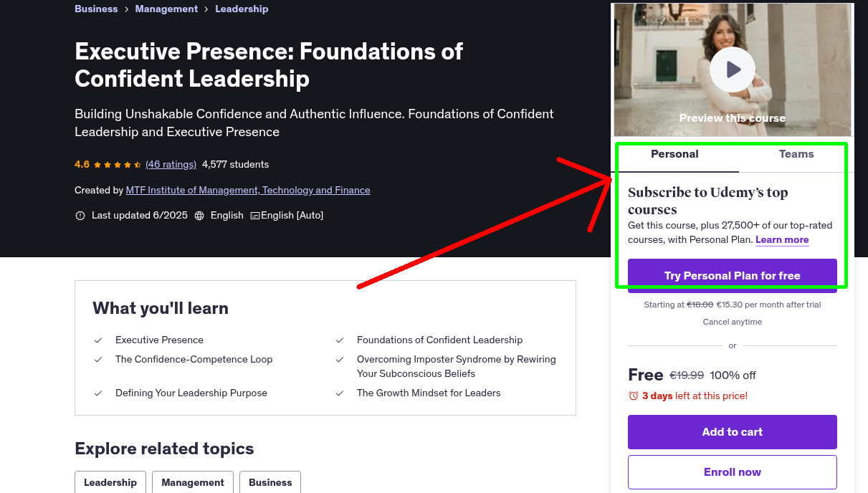Click the Explore related topics heading

click(164, 449)
